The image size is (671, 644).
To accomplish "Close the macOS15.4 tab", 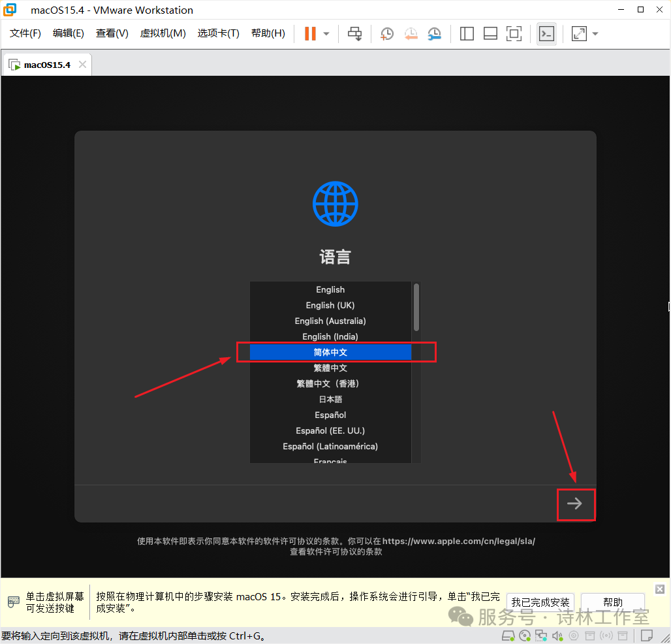I will pyautogui.click(x=83, y=65).
